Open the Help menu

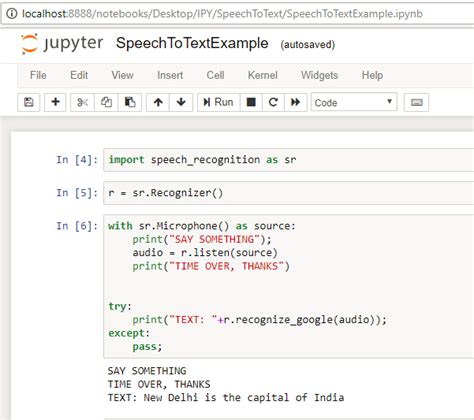tap(372, 75)
